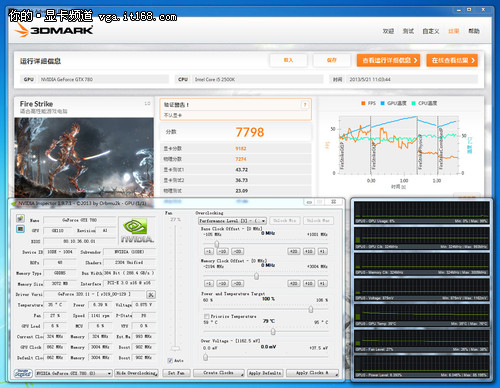
Task: Click the Unlock Min button
Action: tap(284, 221)
